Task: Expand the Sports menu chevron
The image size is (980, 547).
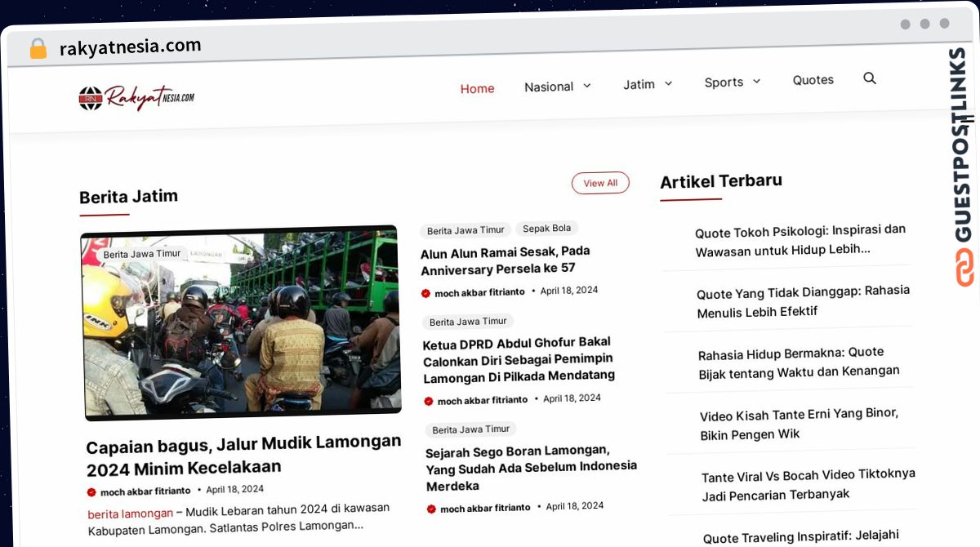Action: tap(756, 81)
